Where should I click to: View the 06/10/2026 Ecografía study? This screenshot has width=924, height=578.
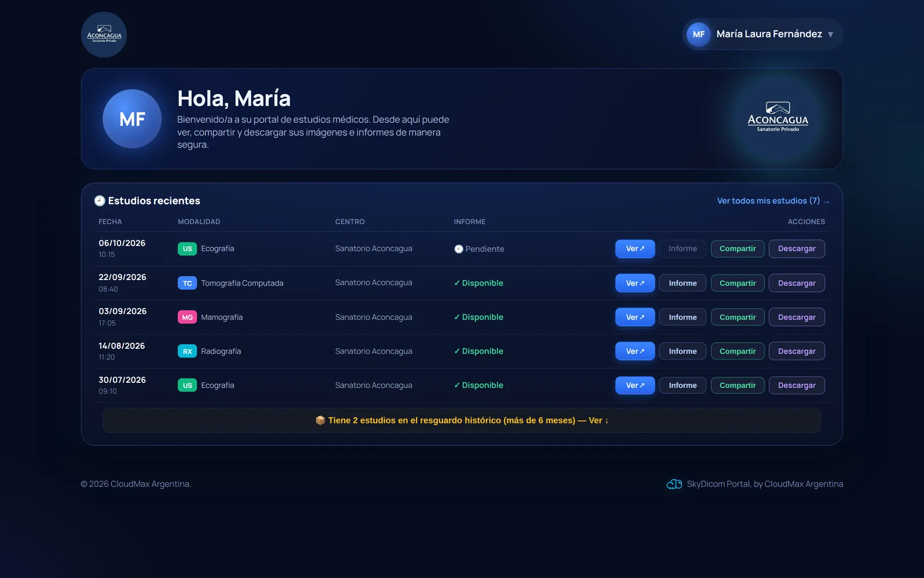635,249
